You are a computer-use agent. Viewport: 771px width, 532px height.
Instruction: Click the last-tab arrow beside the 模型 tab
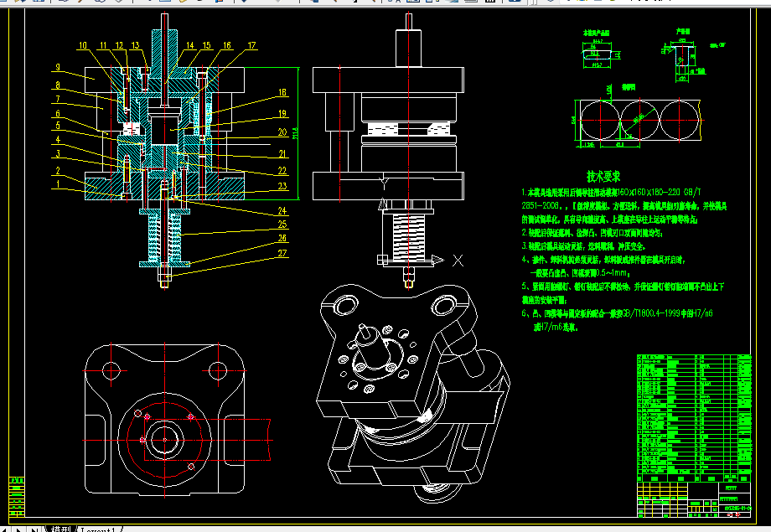(34, 529)
